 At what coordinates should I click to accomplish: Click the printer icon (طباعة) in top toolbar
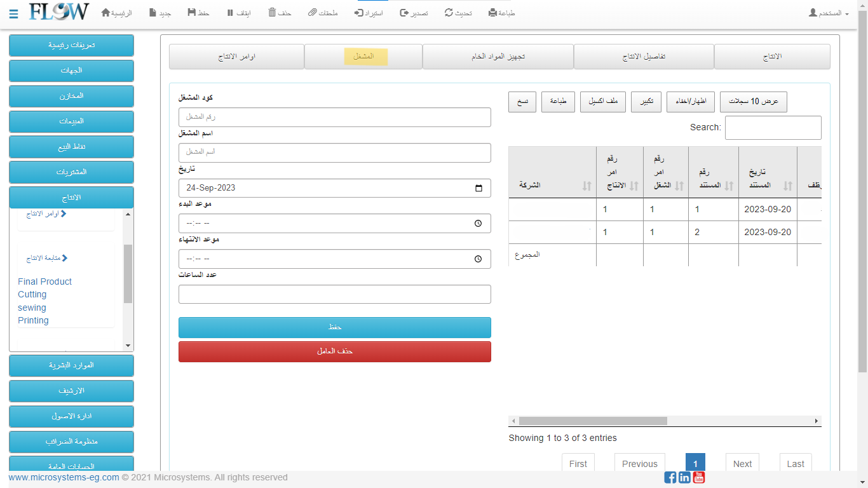[492, 13]
